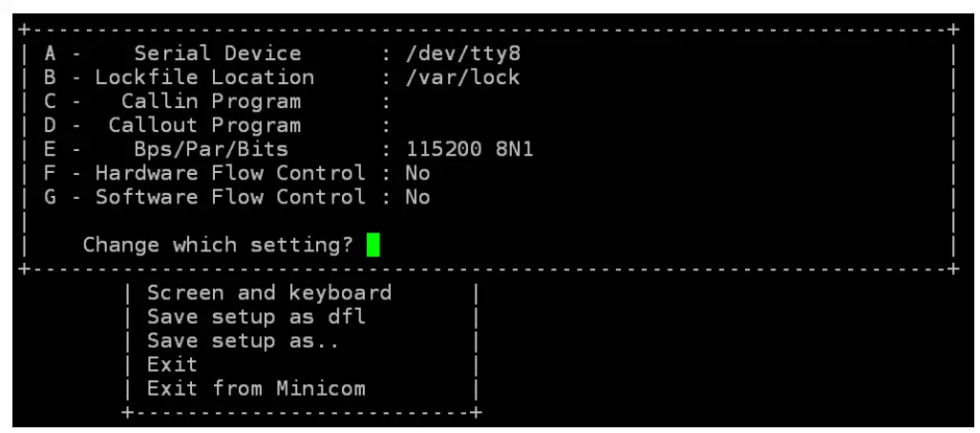
Task: Click the "Serial Device" setting label
Action: [217, 54]
